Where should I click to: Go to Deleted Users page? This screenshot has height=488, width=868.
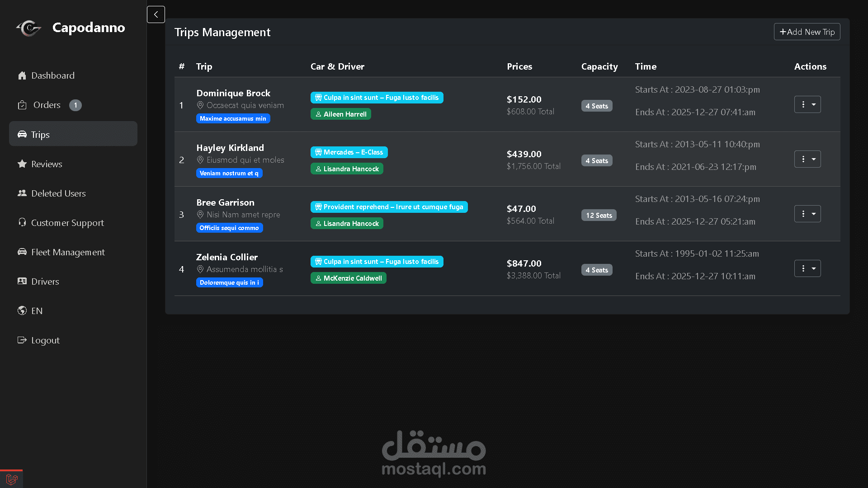tap(58, 193)
